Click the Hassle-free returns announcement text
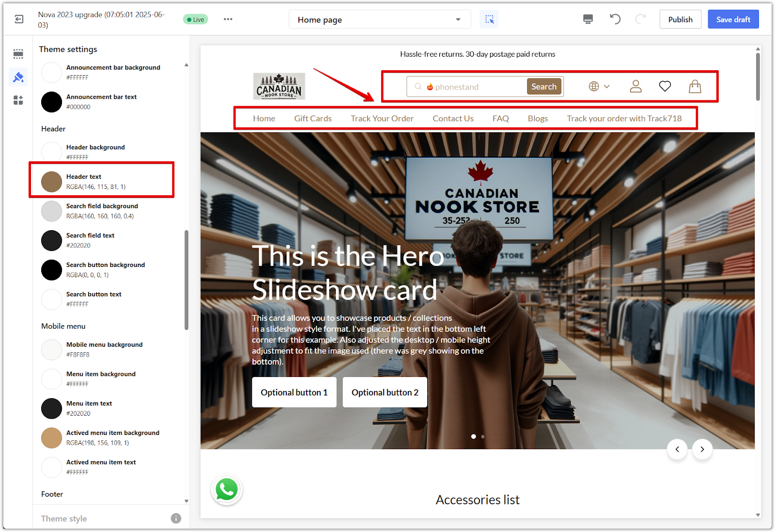 (478, 54)
